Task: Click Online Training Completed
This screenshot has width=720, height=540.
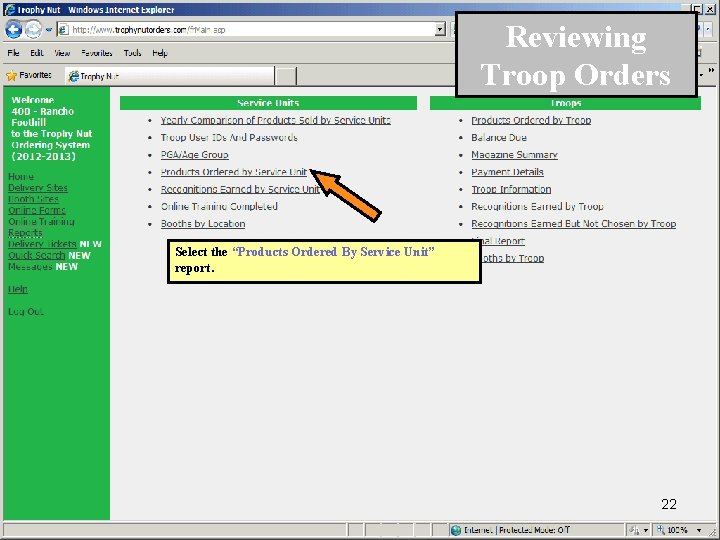Action: (219, 207)
